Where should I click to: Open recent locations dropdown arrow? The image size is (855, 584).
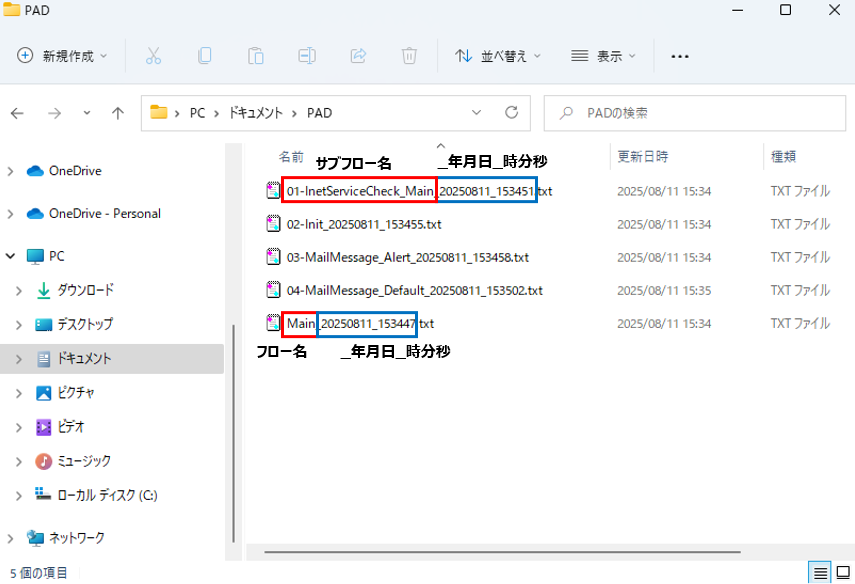(x=87, y=113)
